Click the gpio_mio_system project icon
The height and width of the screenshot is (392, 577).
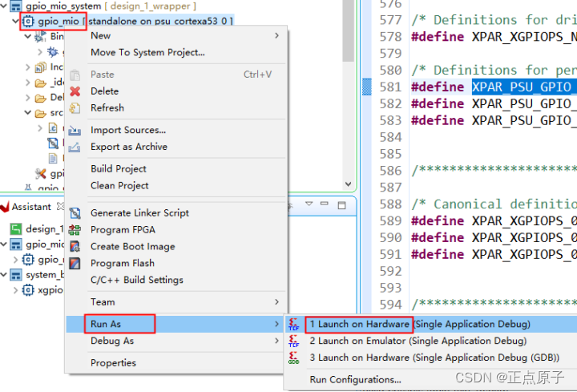click(x=16, y=6)
